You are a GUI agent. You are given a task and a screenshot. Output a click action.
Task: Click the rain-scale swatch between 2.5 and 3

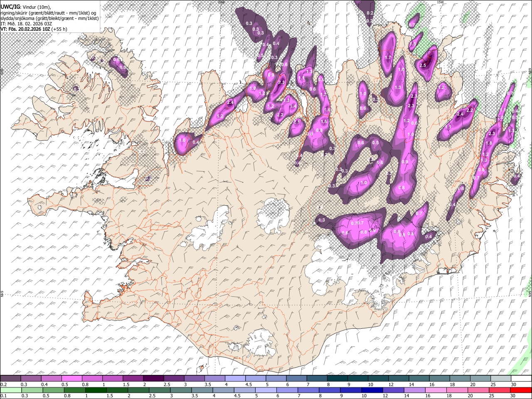click(x=159, y=390)
